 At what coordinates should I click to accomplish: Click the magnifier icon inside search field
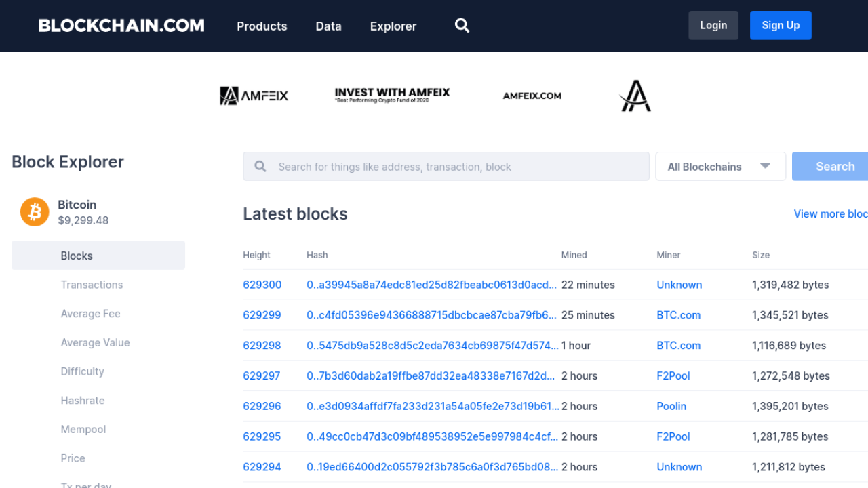coord(260,167)
